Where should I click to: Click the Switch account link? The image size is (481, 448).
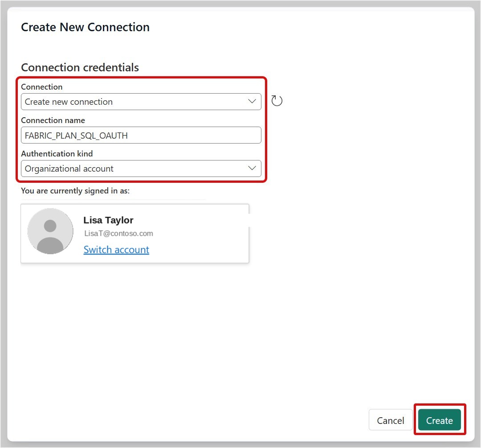point(116,250)
